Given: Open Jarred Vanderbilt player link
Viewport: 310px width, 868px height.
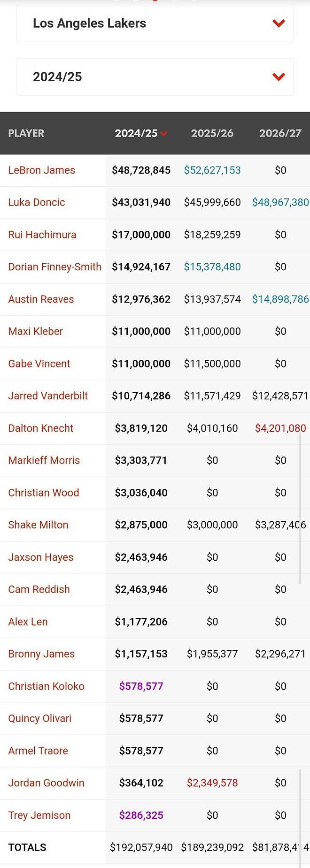Looking at the screenshot, I should click(48, 396).
